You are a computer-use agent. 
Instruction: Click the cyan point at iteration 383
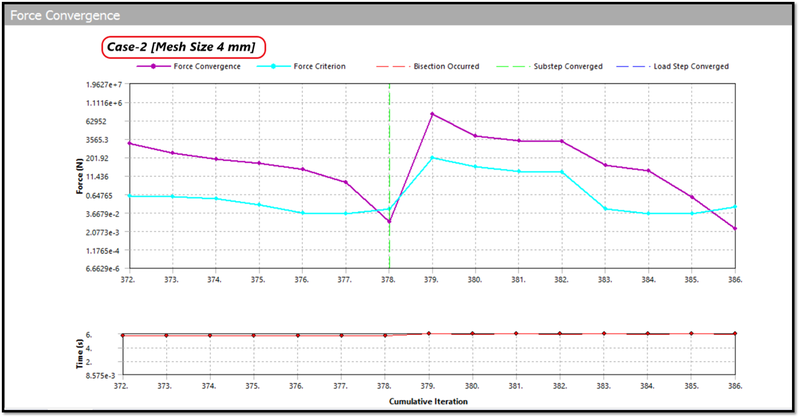606,209
